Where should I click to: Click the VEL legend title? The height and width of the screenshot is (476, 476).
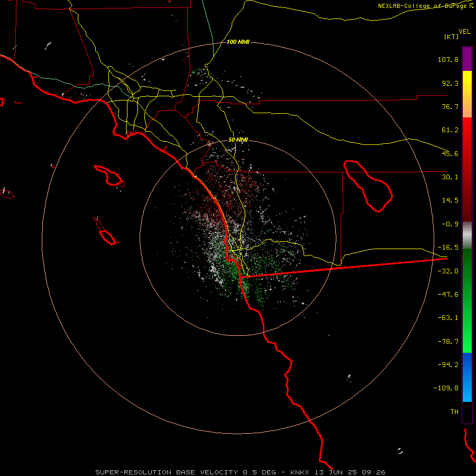click(464, 32)
